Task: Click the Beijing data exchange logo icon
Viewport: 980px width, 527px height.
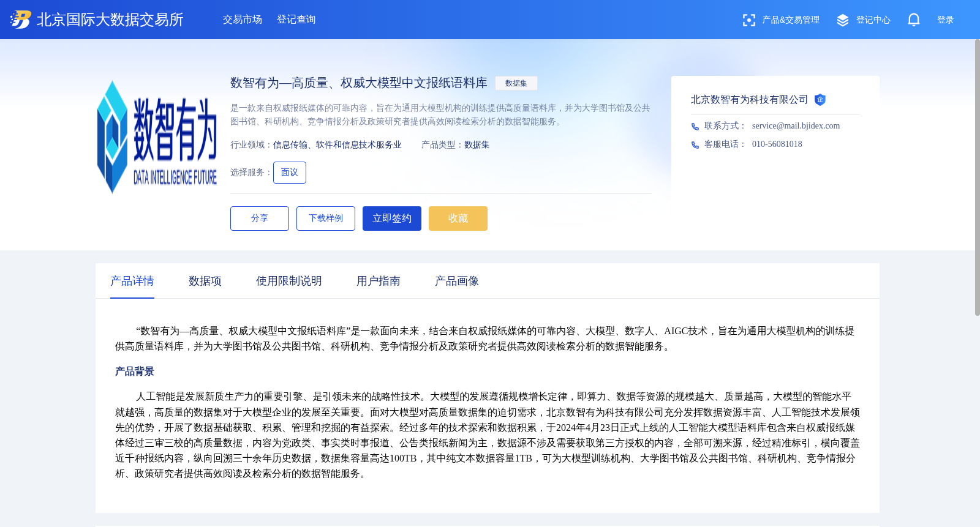Action: coord(20,20)
